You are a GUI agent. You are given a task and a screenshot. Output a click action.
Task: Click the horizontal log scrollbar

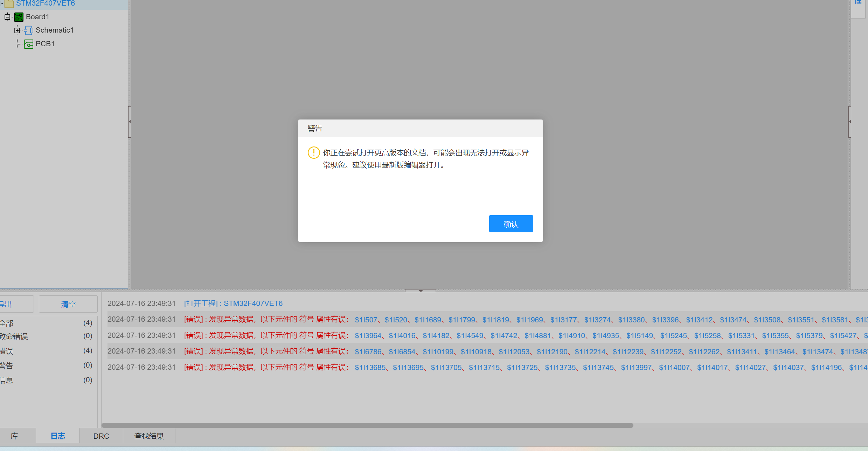coord(367,425)
